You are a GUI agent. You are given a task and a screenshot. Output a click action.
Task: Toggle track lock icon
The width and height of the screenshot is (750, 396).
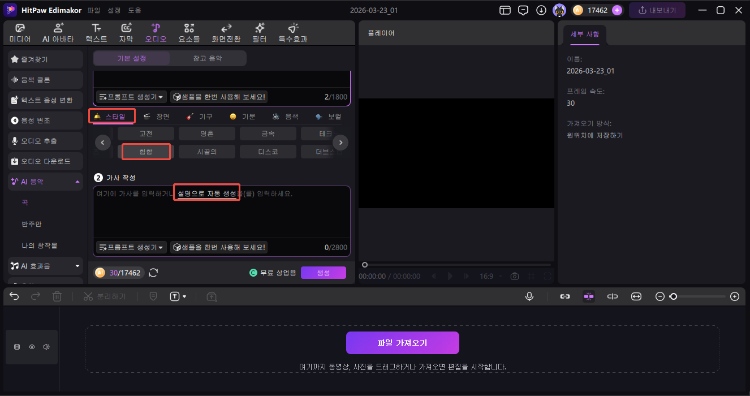17,347
